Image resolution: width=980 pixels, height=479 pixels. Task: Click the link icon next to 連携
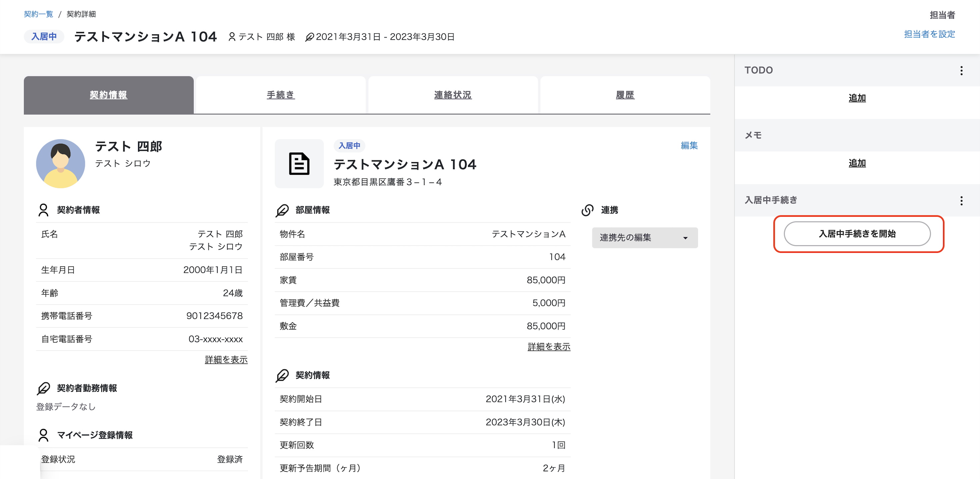pyautogui.click(x=587, y=210)
